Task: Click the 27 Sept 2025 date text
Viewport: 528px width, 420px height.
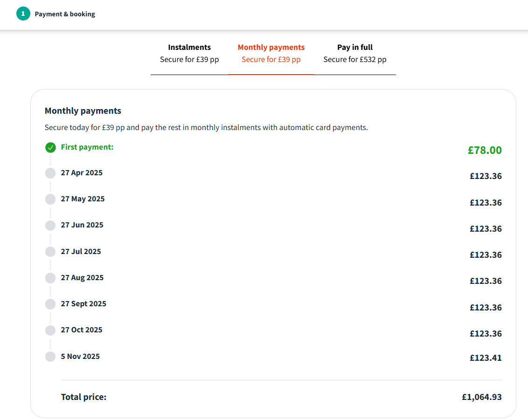Action: 83,304
